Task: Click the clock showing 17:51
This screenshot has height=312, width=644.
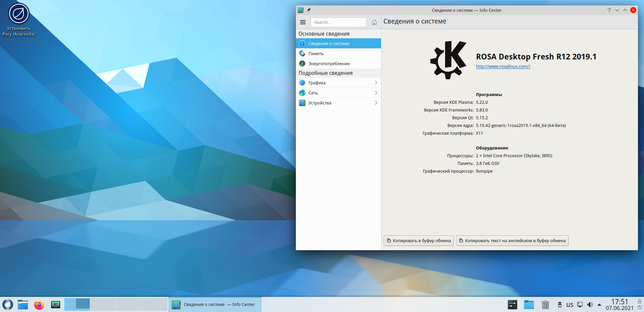Action: [619, 302]
